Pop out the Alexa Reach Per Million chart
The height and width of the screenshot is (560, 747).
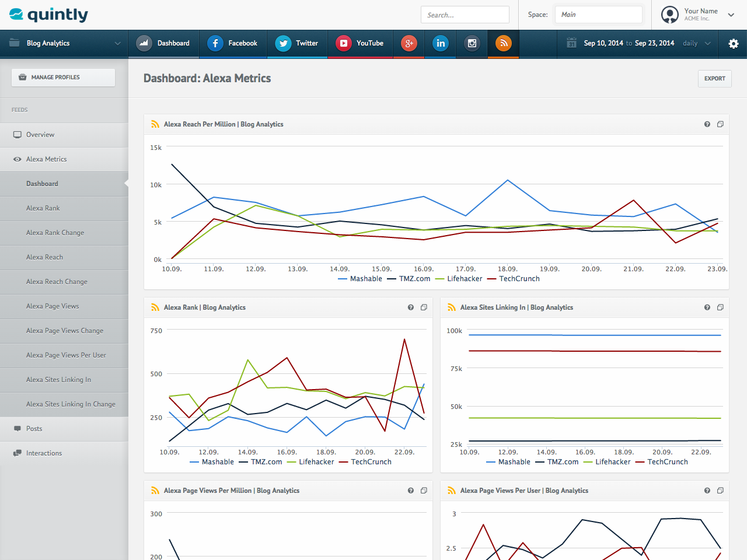[720, 124]
